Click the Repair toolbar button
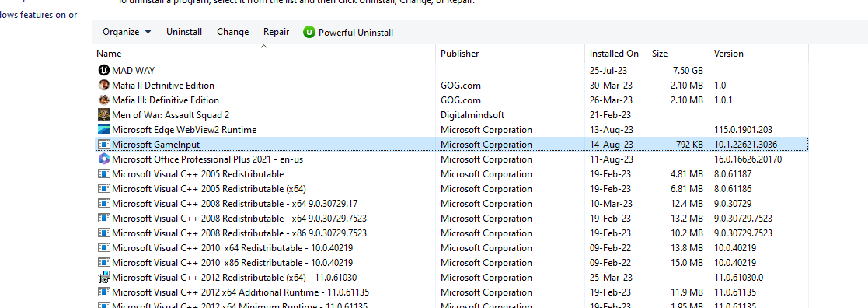Viewport: 868px width, 308px height. tap(276, 32)
